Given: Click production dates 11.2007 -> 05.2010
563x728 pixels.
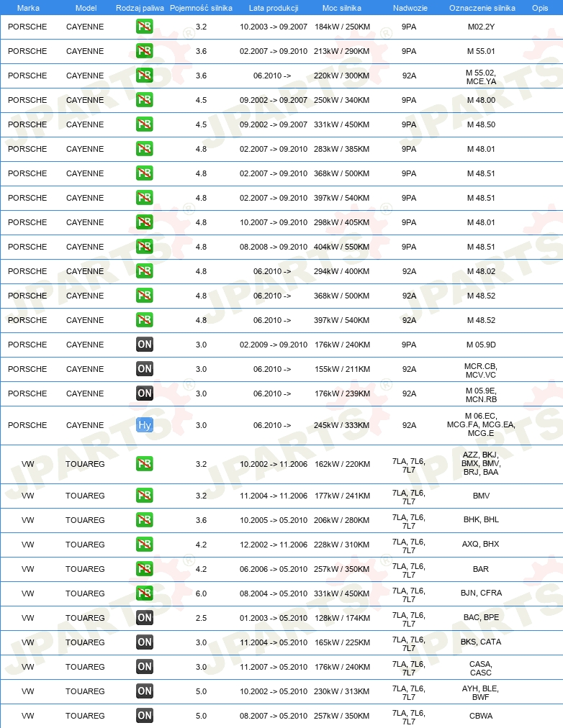Looking at the screenshot, I should 274,667.
